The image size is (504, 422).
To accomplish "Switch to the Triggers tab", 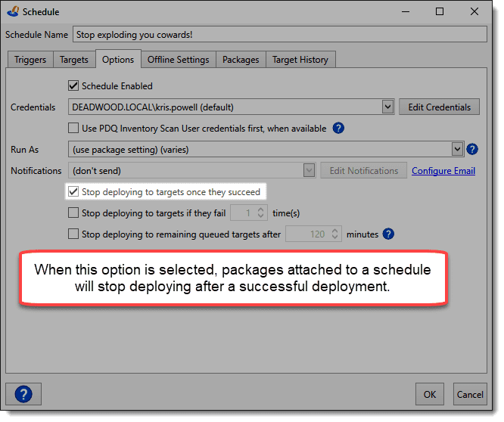I will (x=30, y=60).
